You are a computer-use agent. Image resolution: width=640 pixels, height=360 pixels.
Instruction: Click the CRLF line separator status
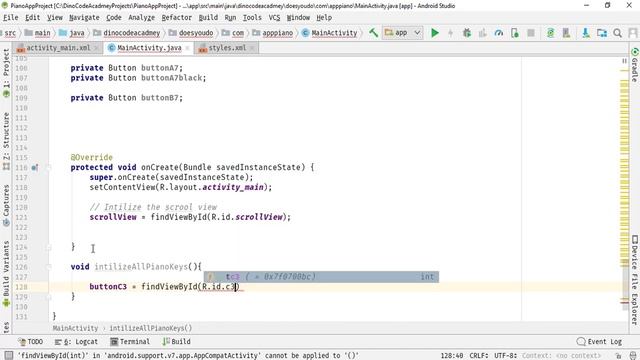(x=479, y=356)
